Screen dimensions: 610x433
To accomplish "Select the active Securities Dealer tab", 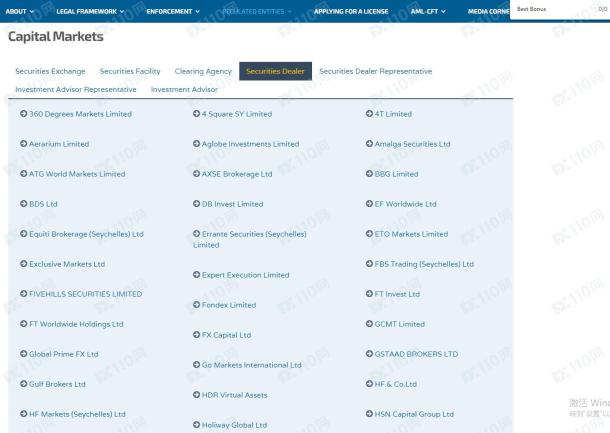I will [x=275, y=71].
